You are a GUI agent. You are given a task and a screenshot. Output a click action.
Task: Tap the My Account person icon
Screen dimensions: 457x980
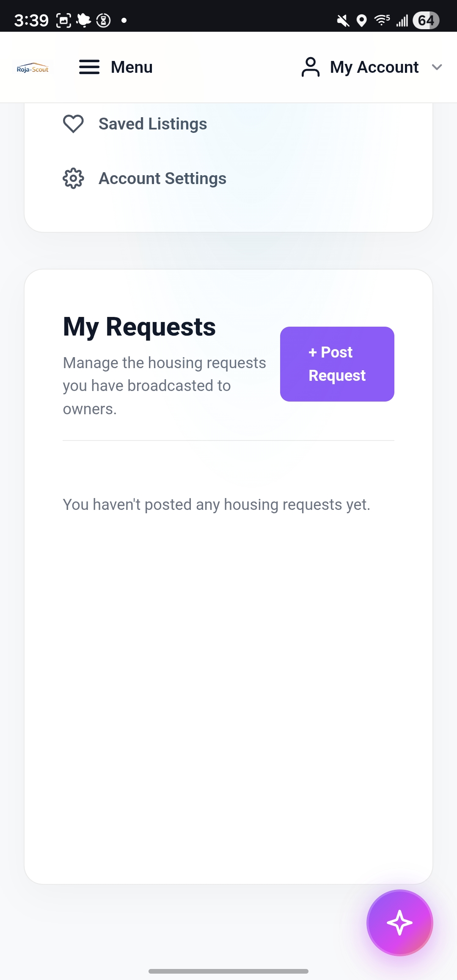(311, 67)
